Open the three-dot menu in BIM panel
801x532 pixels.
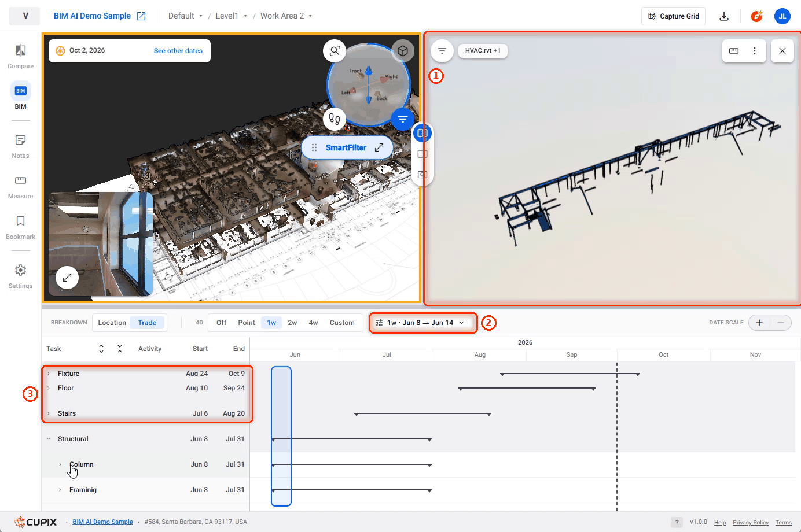click(755, 51)
